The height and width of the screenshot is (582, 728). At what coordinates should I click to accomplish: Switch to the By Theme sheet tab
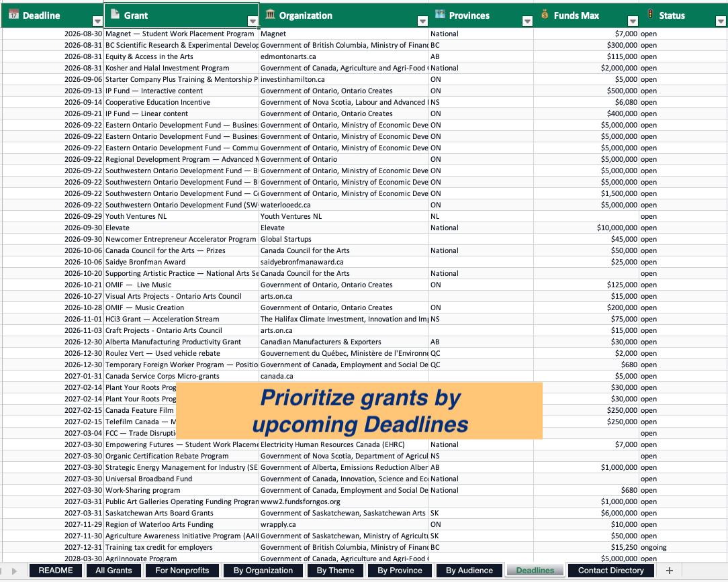click(x=335, y=571)
